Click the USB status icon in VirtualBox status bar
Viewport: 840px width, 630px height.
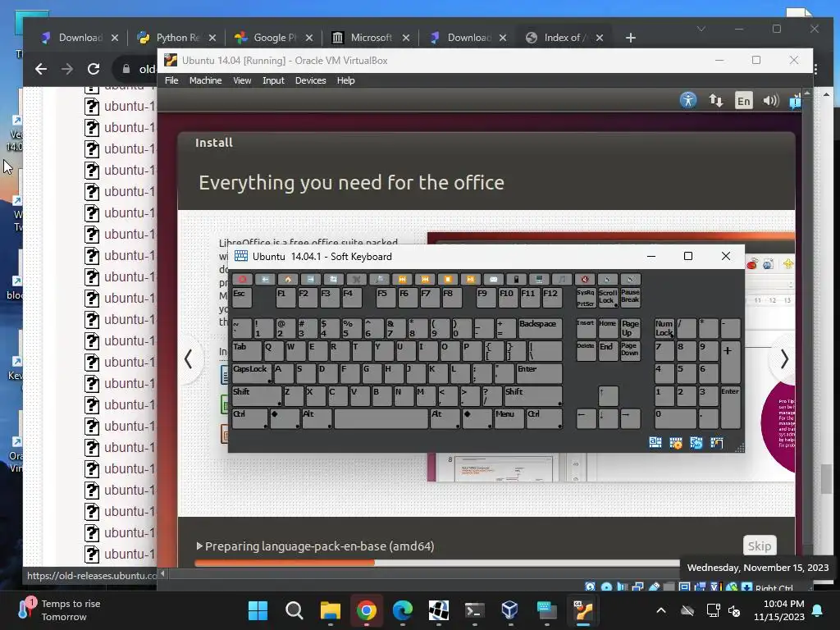coord(654,587)
